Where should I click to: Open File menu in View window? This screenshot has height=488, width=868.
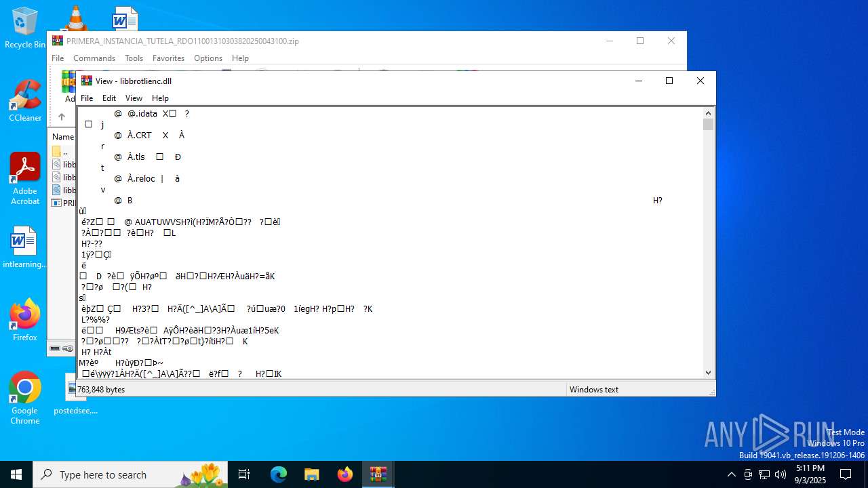coord(87,98)
